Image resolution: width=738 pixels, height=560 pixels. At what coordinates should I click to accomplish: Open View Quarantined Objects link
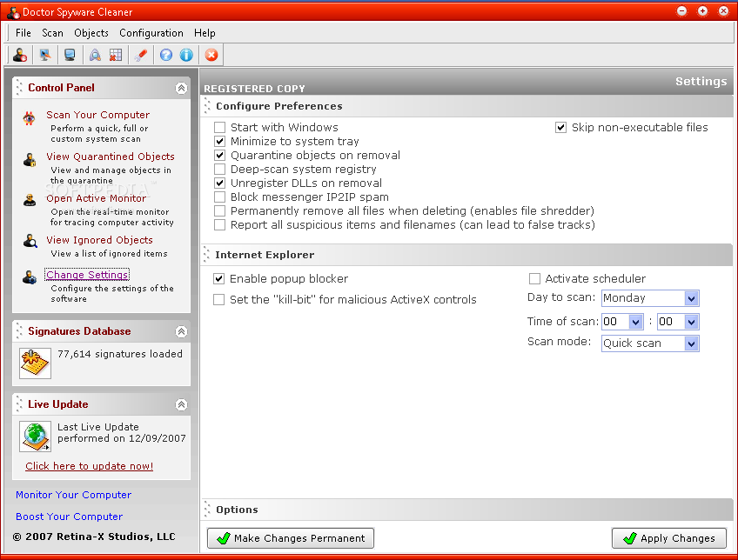(111, 157)
